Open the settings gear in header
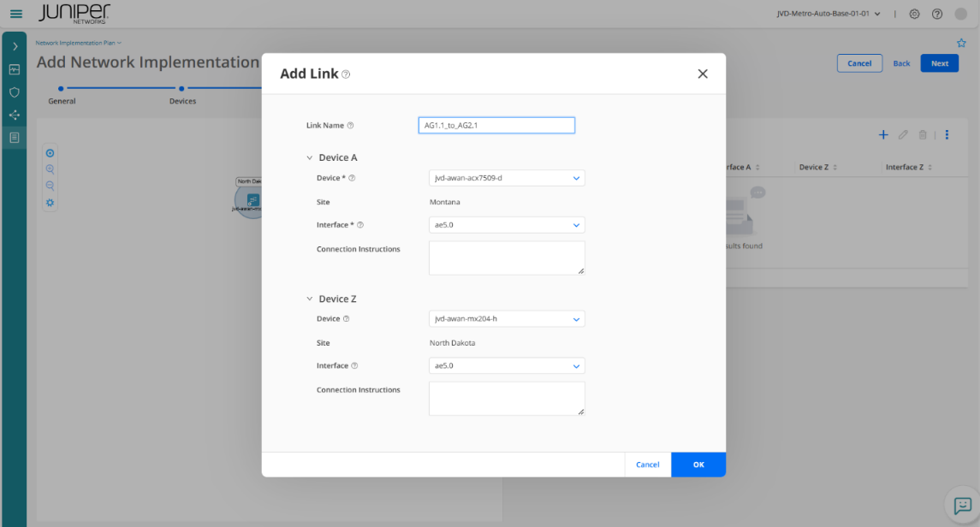Image resolution: width=980 pixels, height=527 pixels. (914, 14)
